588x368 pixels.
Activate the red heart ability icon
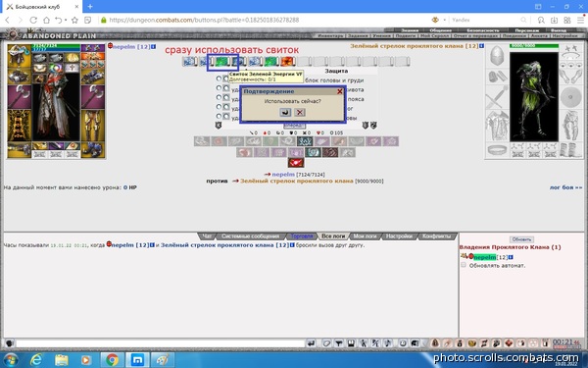click(x=296, y=163)
